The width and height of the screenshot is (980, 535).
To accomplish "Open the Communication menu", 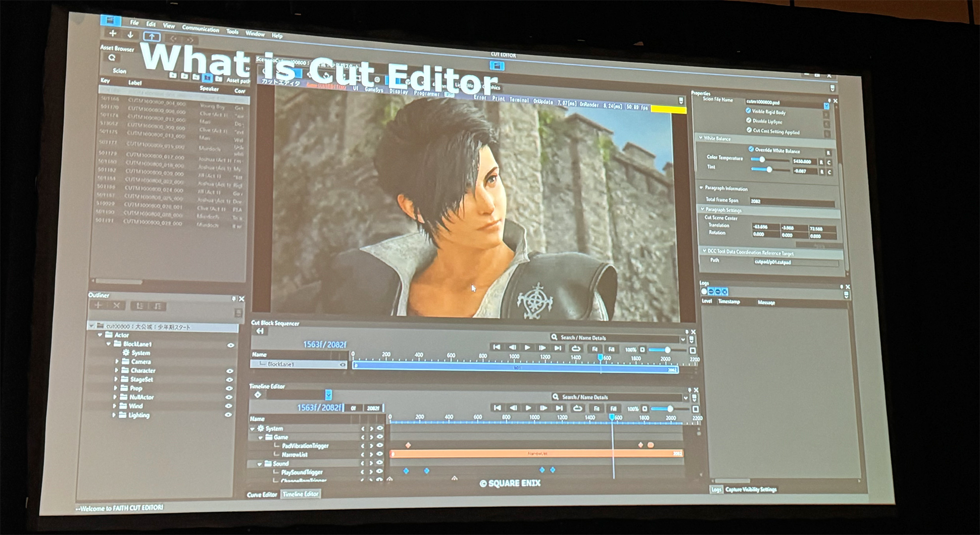I will point(200,29).
